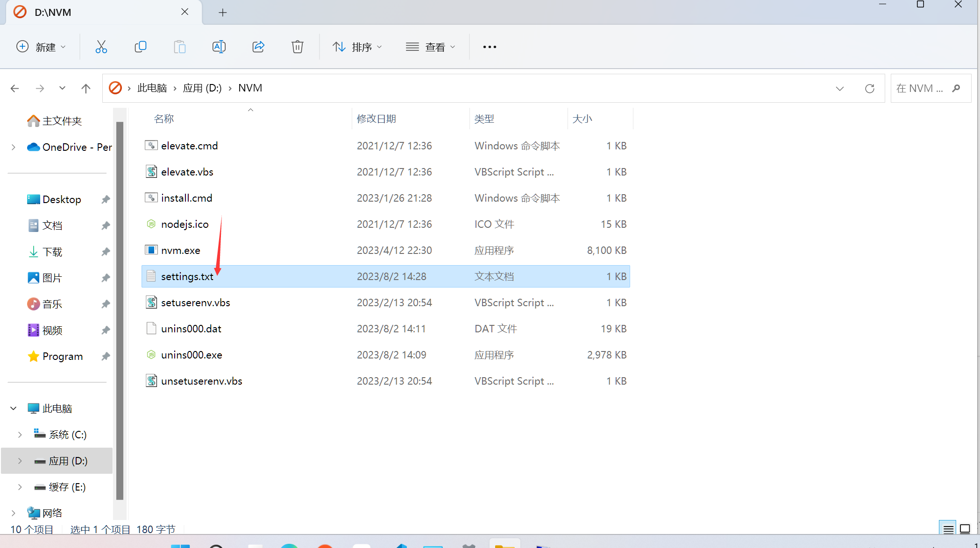Sort files by 修改日期 column header
980x548 pixels.
(376, 119)
